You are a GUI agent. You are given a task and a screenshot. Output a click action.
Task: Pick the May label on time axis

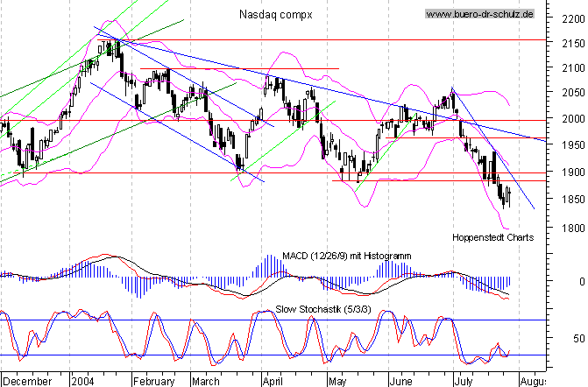[x=337, y=381]
